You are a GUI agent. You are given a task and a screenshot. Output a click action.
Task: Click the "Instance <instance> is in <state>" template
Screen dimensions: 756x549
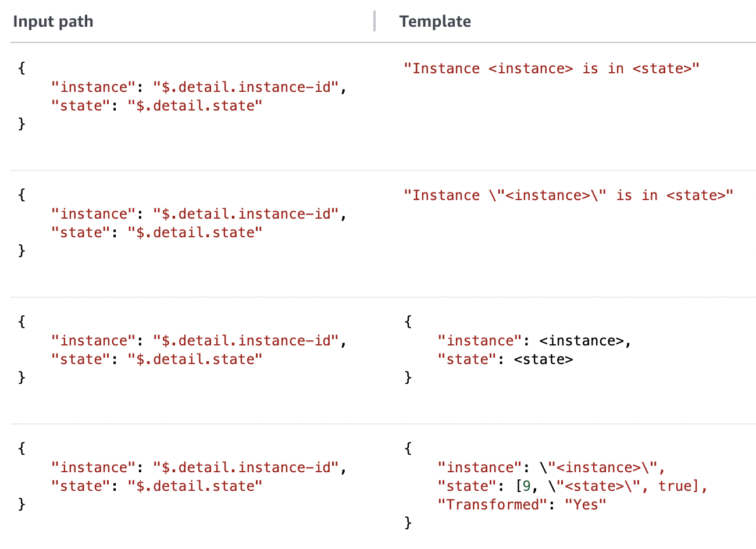tap(551, 69)
